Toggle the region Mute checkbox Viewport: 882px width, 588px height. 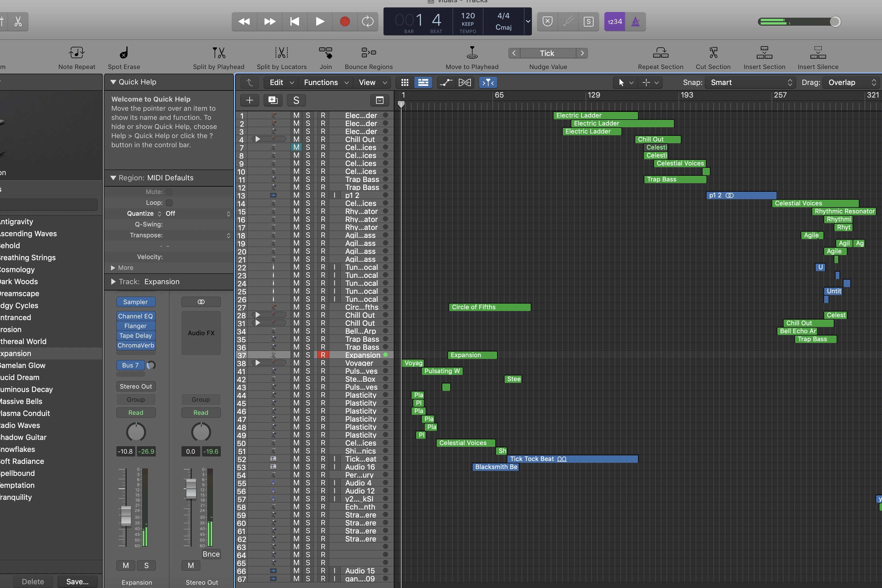click(169, 192)
